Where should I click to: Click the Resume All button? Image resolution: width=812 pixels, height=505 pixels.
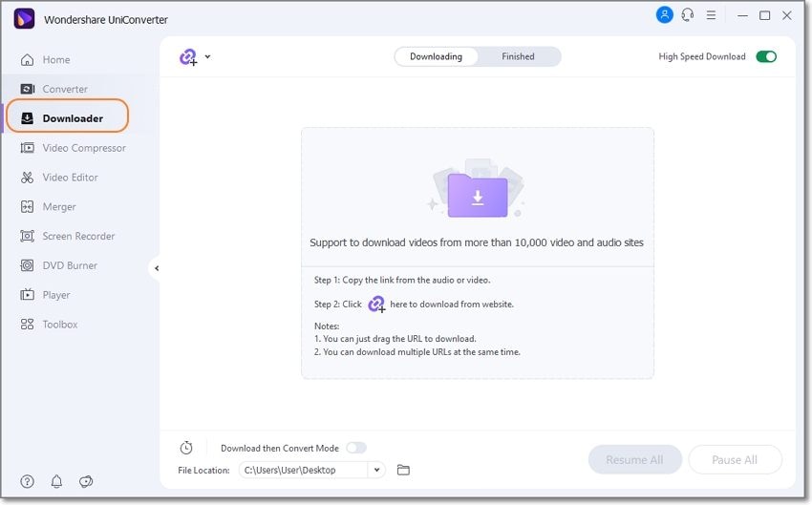pyautogui.click(x=635, y=459)
